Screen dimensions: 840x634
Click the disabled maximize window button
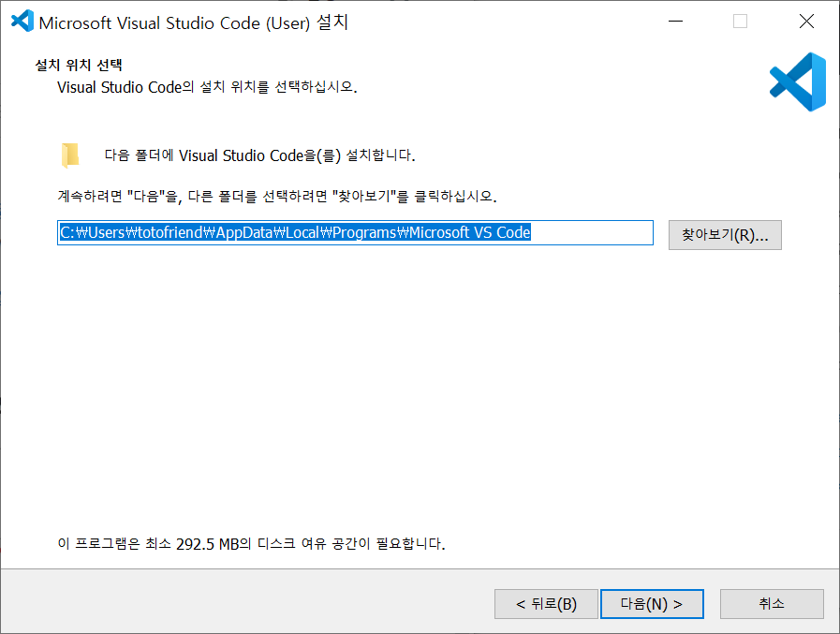click(x=741, y=22)
